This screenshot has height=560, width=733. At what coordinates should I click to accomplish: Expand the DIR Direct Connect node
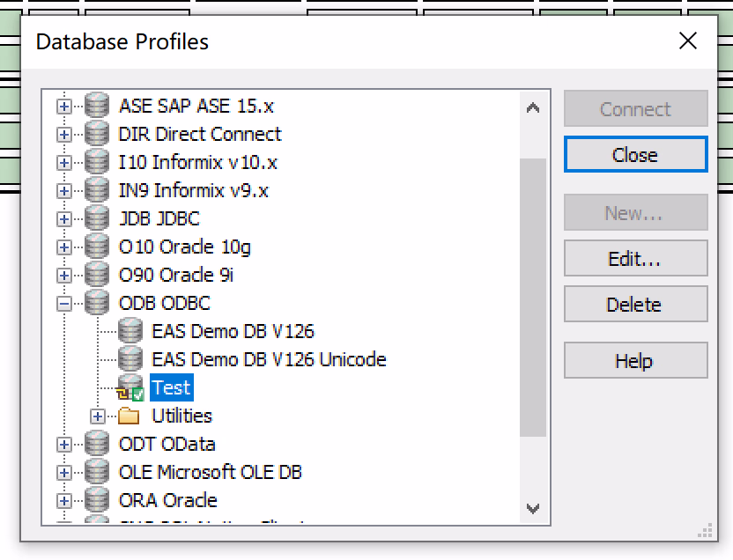tap(63, 135)
